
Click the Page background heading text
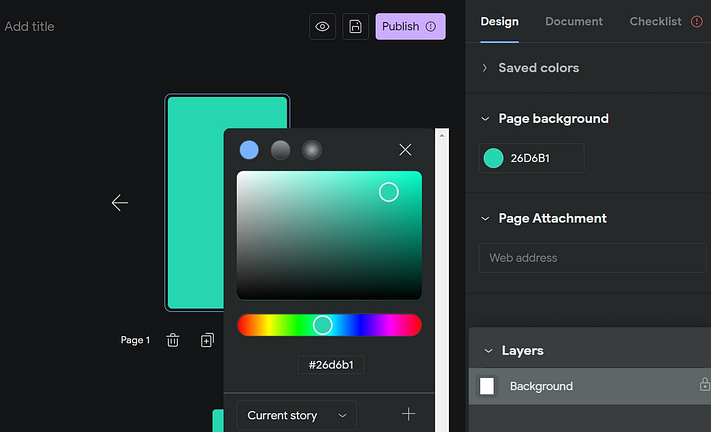554,119
